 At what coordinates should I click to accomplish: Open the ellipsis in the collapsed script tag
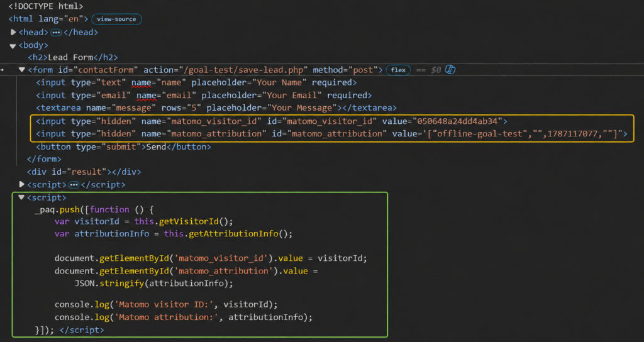click(74, 185)
